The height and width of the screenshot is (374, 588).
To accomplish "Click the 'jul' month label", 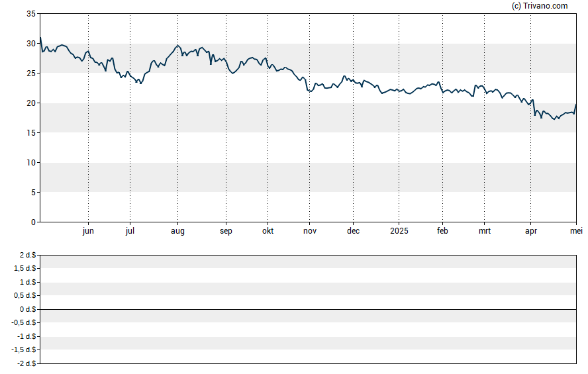I will pos(130,231).
